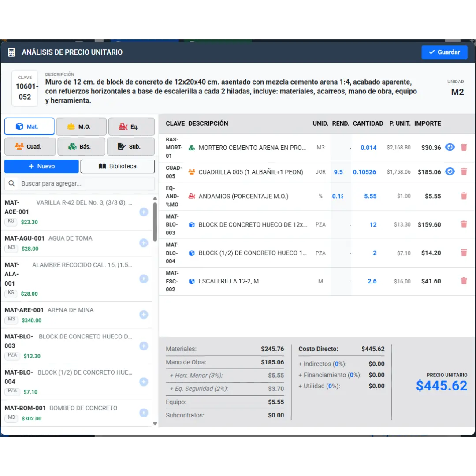476x476 pixels.
Task: Click the scroll-up arrow of the materials list
Action: coord(155,198)
